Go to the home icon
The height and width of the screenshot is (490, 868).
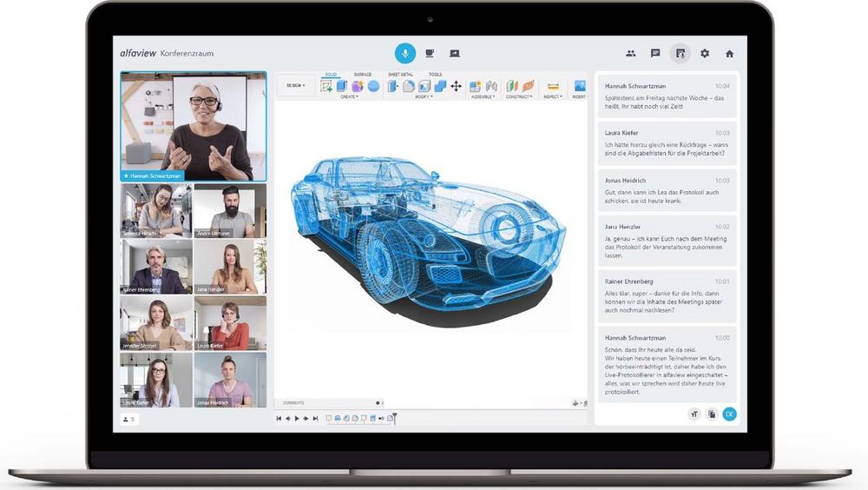tap(729, 53)
